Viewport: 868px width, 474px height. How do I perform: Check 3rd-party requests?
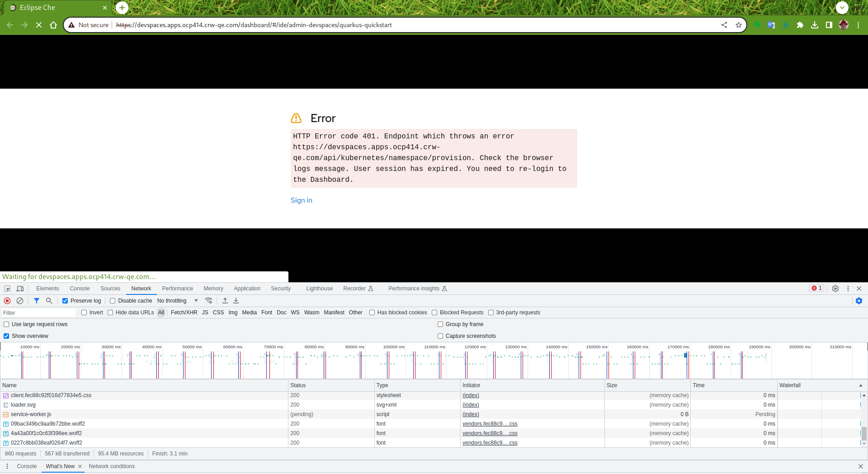click(491, 313)
